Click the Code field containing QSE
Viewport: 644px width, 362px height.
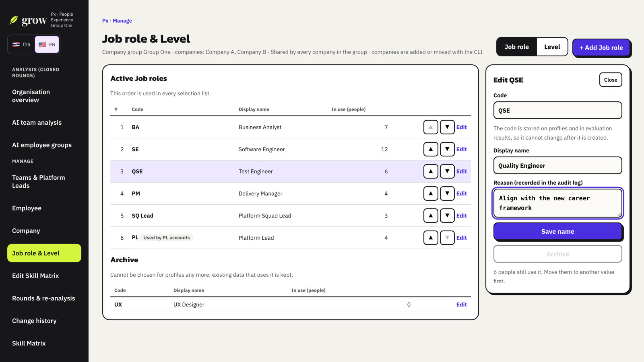(557, 110)
